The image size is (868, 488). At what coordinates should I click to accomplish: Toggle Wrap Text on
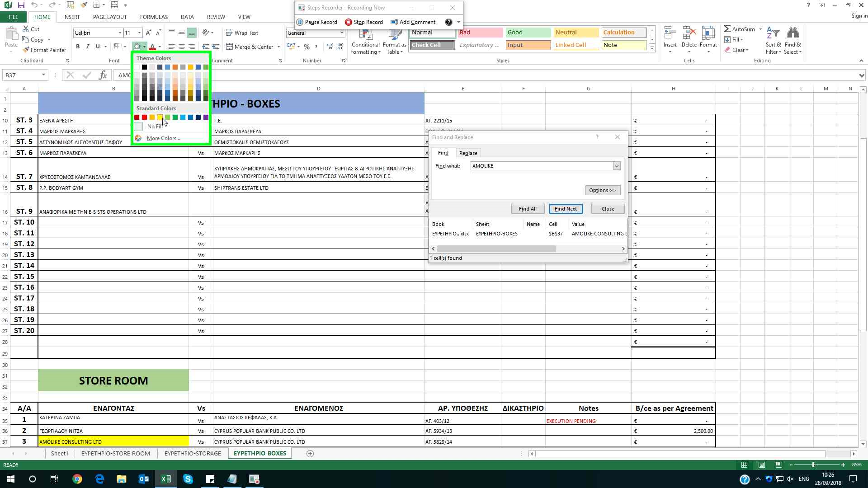[x=242, y=33]
